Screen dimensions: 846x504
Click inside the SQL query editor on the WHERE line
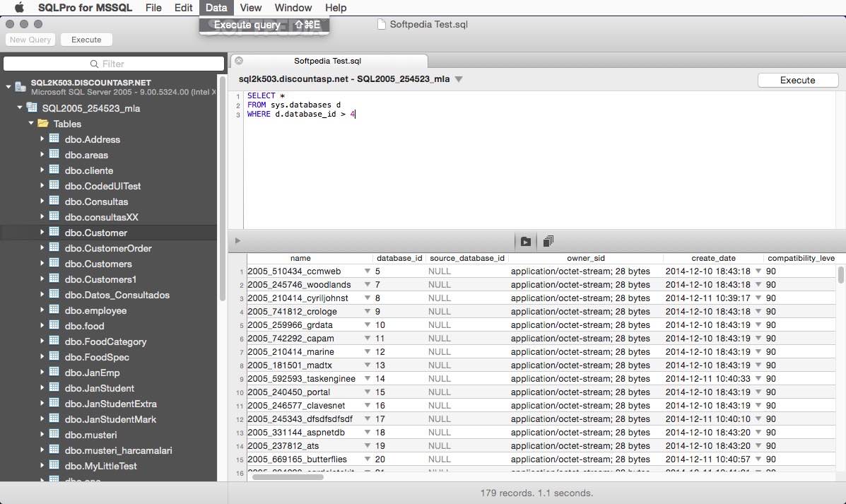click(x=301, y=114)
